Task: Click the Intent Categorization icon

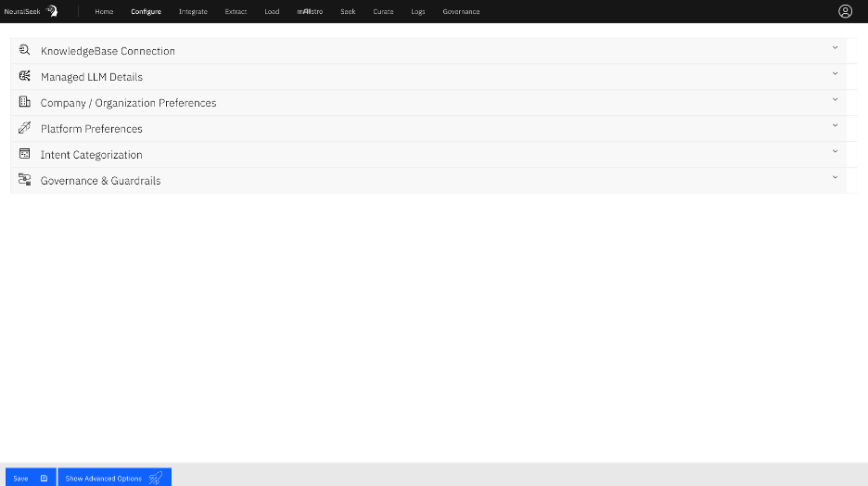Action: (25, 154)
